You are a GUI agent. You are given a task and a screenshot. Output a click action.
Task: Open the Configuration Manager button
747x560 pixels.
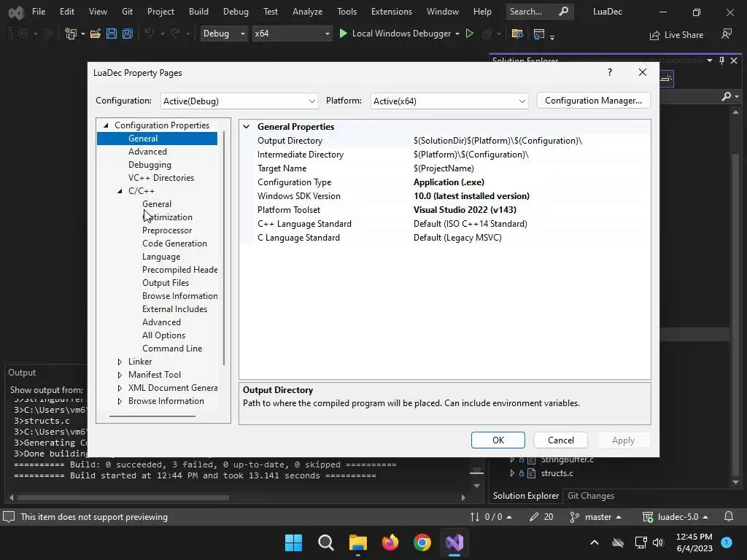tap(593, 101)
